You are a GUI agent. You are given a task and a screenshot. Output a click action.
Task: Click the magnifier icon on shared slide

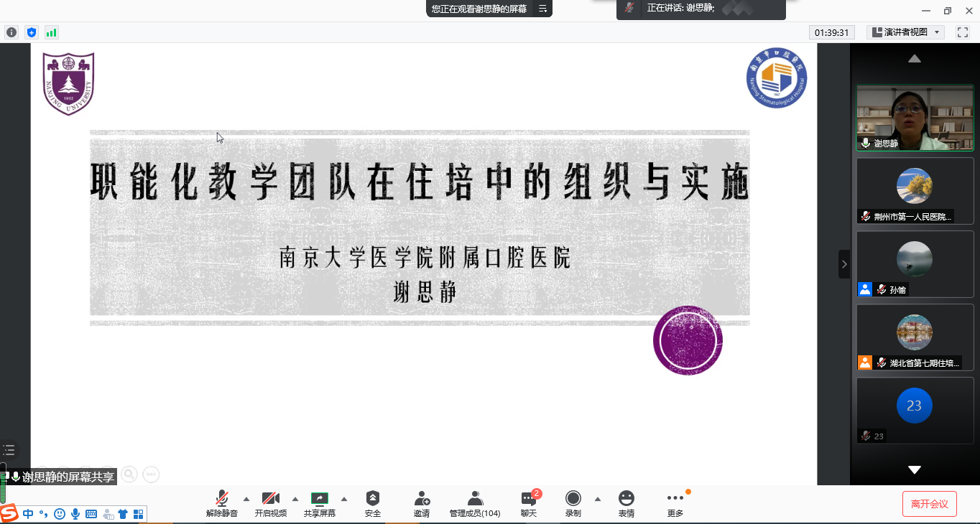129,474
